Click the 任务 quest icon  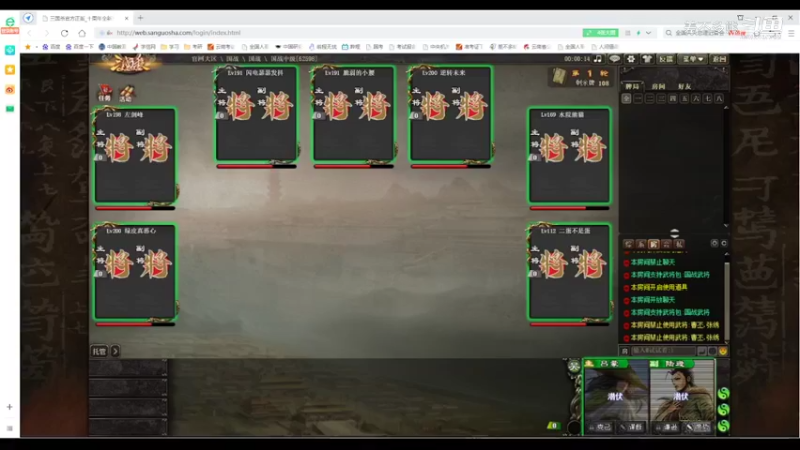tap(105, 93)
